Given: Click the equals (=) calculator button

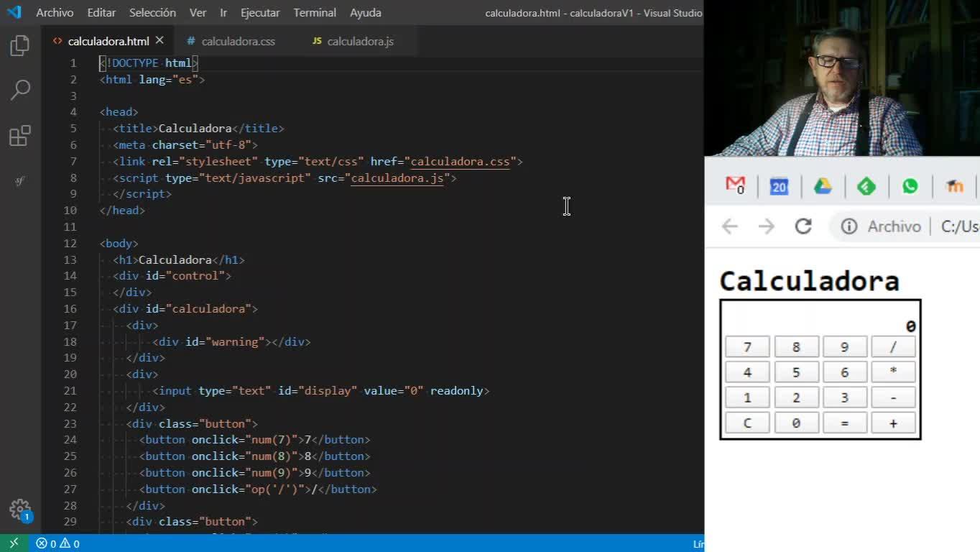Looking at the screenshot, I should pos(845,423).
